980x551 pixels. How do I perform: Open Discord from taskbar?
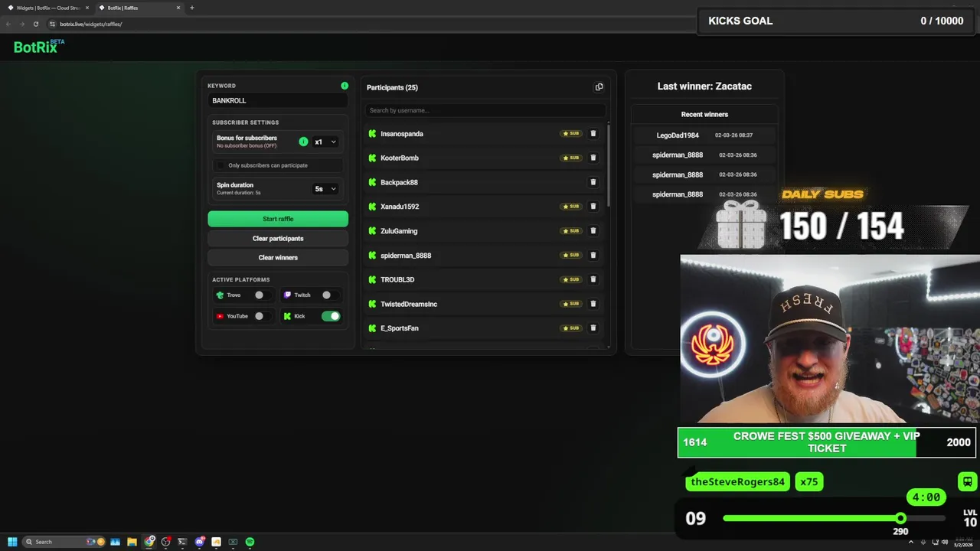199,542
